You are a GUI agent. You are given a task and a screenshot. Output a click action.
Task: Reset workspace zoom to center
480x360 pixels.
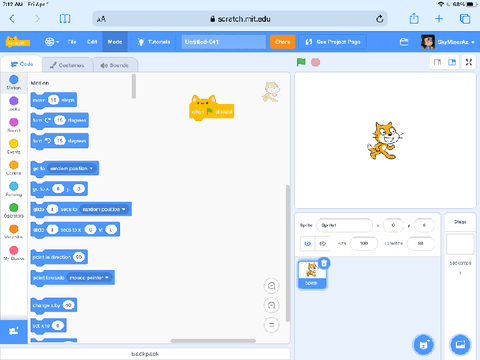(x=271, y=325)
